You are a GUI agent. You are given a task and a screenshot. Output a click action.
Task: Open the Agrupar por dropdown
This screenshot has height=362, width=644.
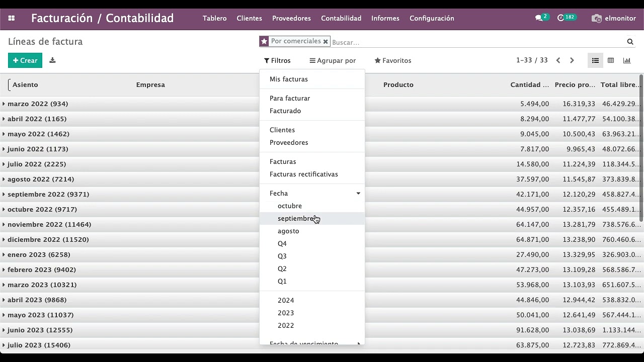[x=333, y=60]
